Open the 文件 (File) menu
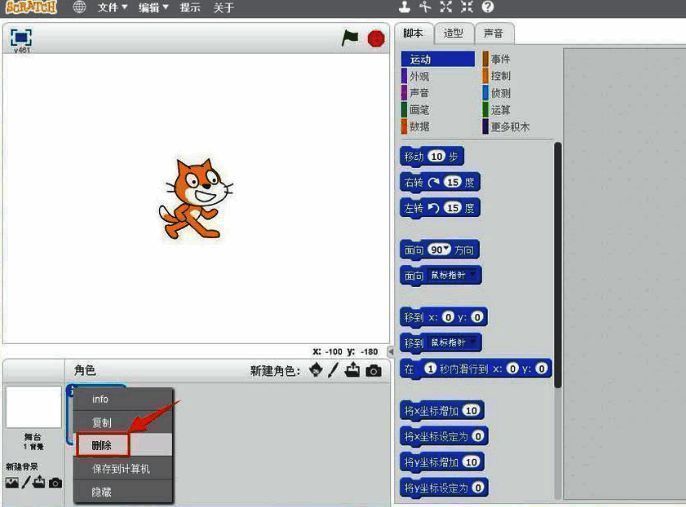This screenshot has height=507, width=686. coord(112,7)
